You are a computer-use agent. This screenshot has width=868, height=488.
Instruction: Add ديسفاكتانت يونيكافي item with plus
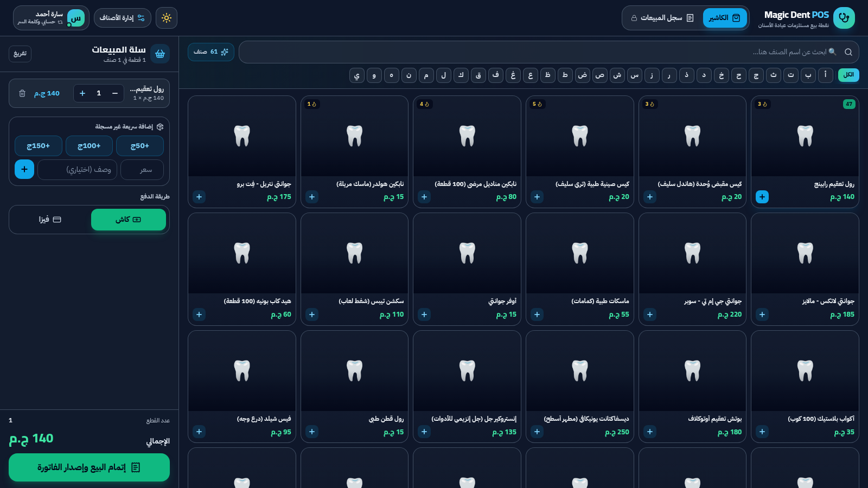pos(537,432)
